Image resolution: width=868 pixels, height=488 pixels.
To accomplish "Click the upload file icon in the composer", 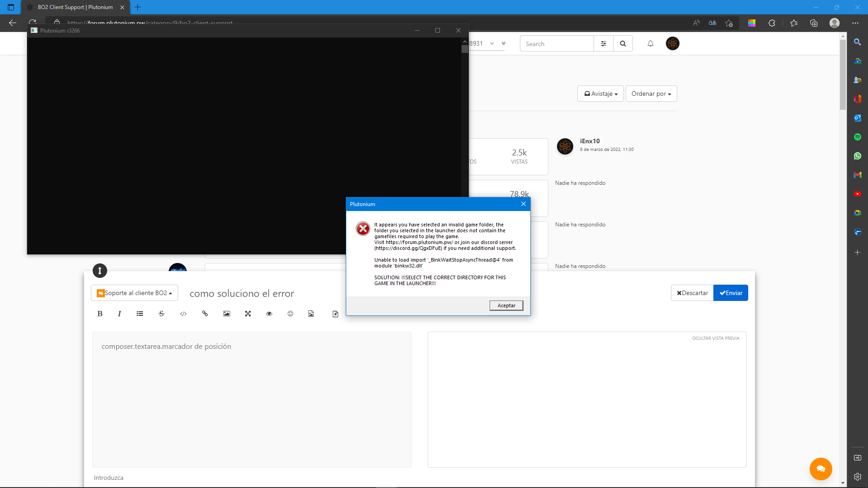I will [x=335, y=314].
